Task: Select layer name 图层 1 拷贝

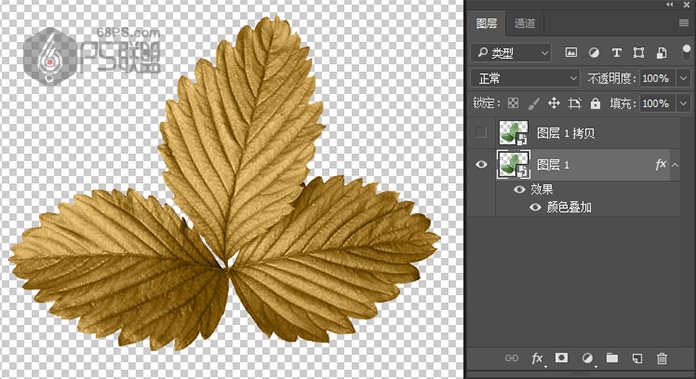Action: coord(566,133)
